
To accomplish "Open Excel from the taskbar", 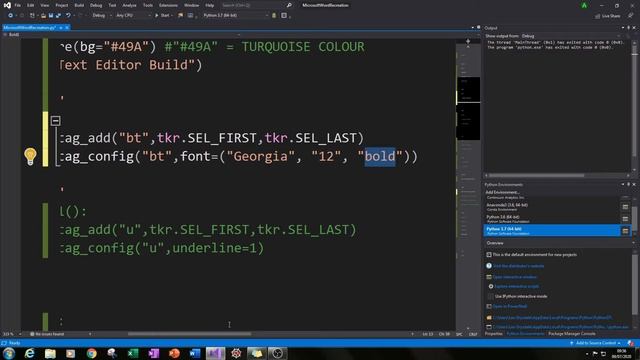I will point(133,353).
